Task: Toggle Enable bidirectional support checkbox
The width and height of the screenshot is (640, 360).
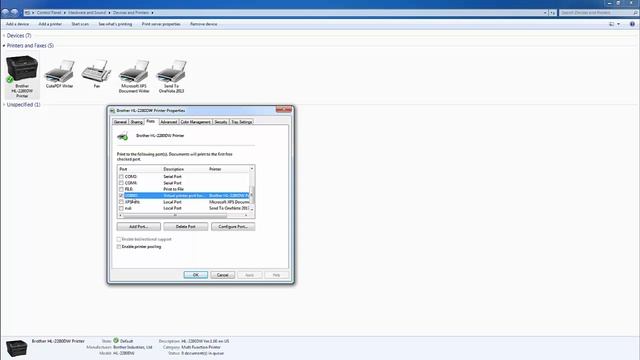Action: 119,239
